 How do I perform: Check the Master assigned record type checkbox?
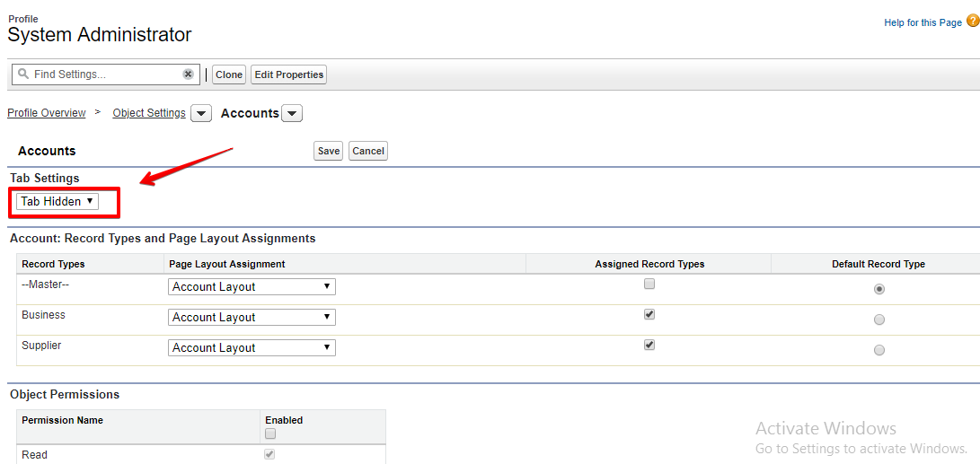649,285
